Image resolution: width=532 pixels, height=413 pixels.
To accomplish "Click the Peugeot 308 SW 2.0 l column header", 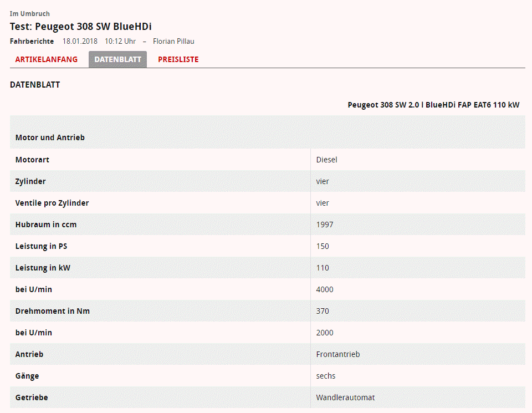I will 433,105.
